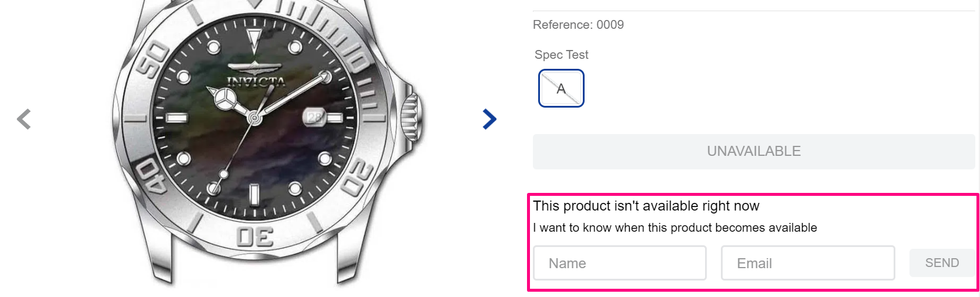
Task: Select the crossed-out 'A' Spec Test option
Action: pyautogui.click(x=561, y=89)
